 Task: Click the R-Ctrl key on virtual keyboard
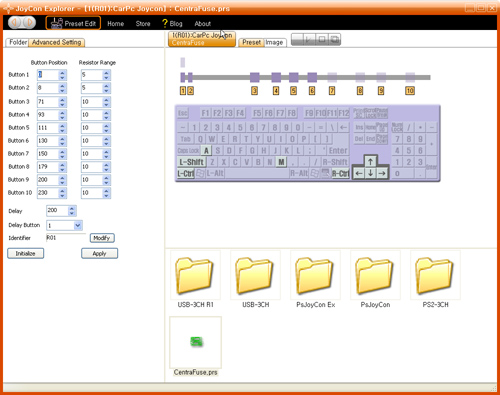click(340, 174)
